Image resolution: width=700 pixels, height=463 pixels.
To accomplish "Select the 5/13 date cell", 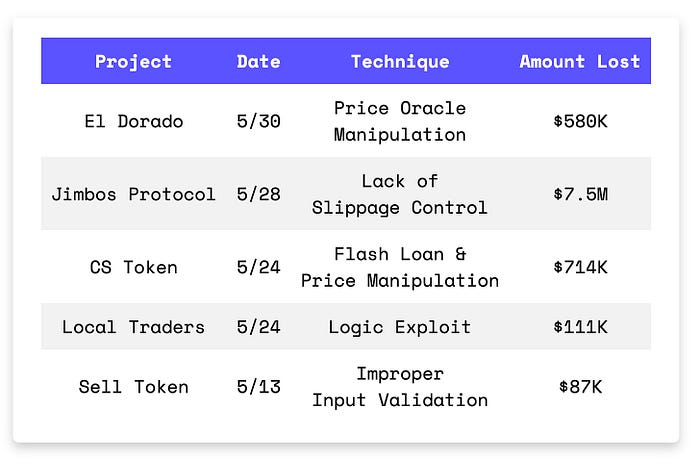I will click(258, 387).
